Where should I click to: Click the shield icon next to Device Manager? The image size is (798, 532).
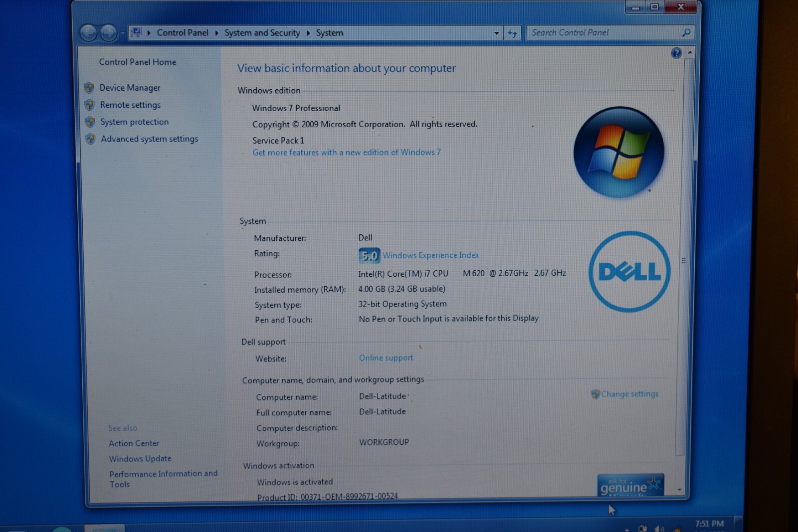89,88
